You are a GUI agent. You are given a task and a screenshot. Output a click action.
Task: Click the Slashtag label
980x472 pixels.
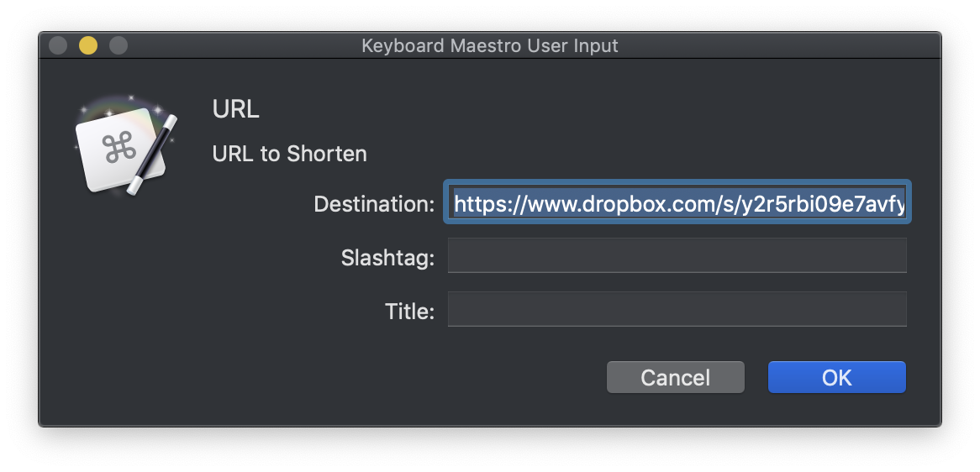[387, 257]
